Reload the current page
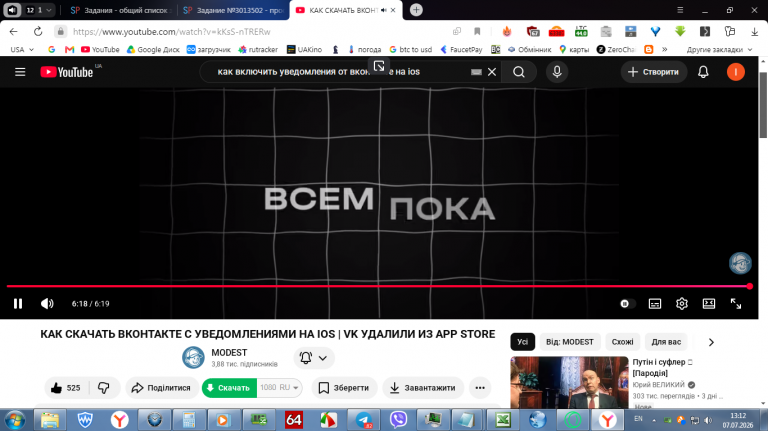Viewport: 768px width, 431px height. pos(38,31)
